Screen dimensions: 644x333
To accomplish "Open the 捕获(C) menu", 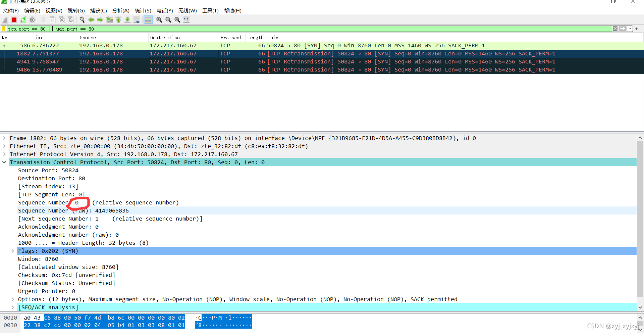I will (98, 11).
